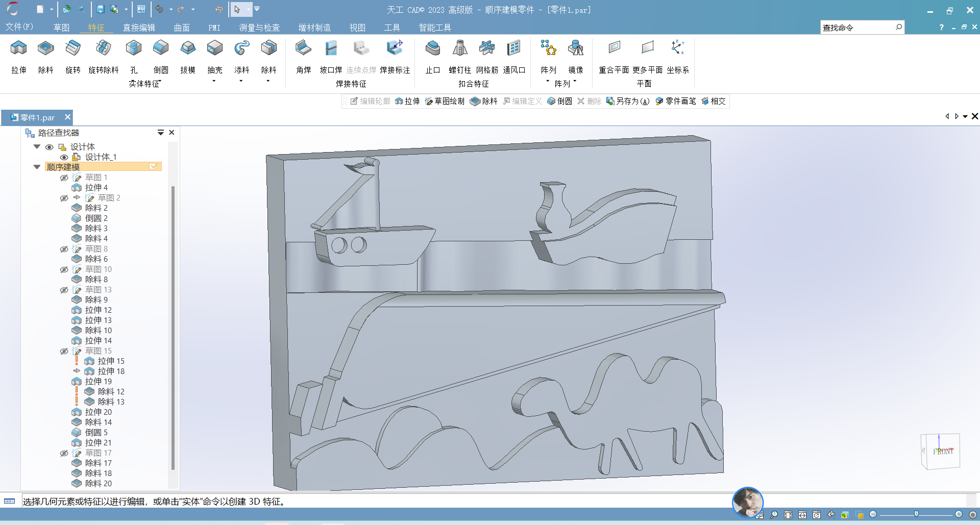
Task: Select the 坐标系 coordinate system tool
Action: 678,56
